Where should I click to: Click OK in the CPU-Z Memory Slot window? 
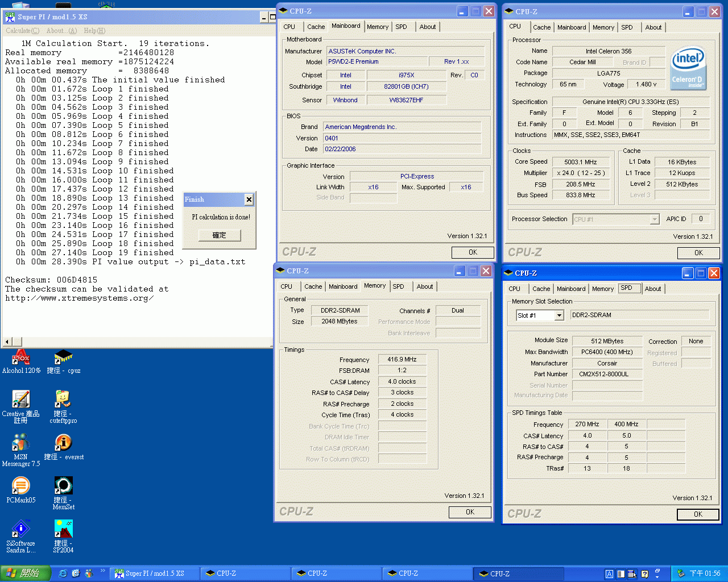(x=698, y=514)
